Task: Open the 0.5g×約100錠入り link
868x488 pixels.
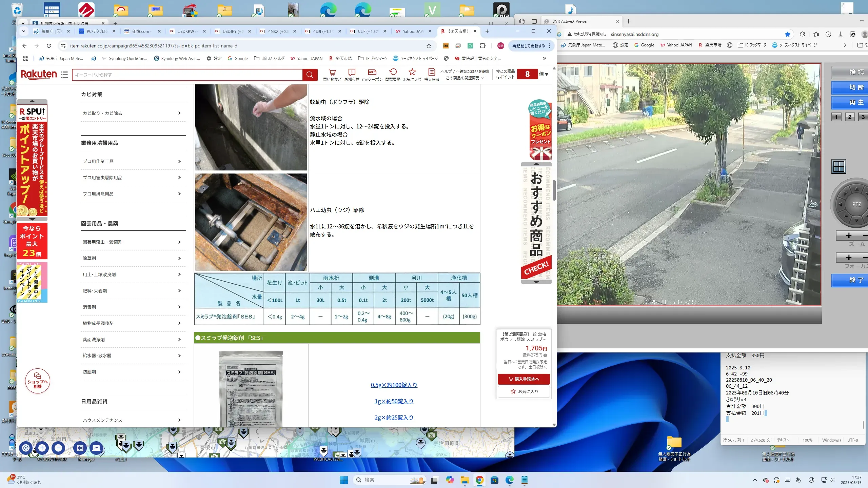Action: 394,385
